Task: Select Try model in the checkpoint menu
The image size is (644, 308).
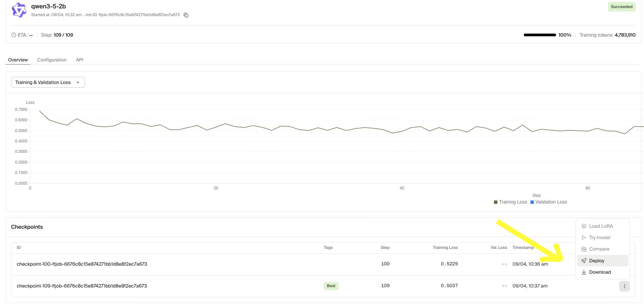Action: tap(602, 237)
